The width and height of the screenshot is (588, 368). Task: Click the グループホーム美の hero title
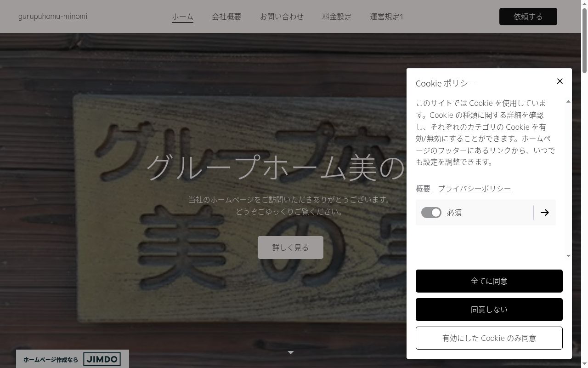tap(276, 167)
